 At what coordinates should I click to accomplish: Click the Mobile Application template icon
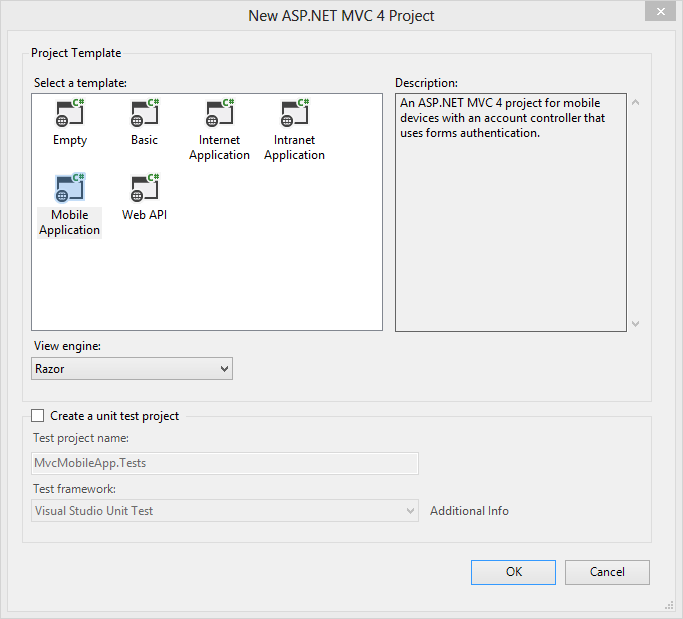click(x=70, y=188)
